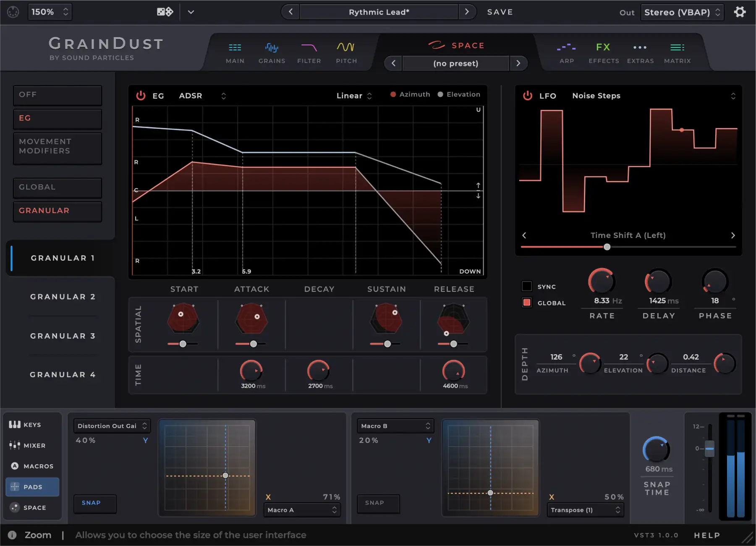Open the Linear curve dropdown
The height and width of the screenshot is (546, 756).
pyautogui.click(x=353, y=95)
